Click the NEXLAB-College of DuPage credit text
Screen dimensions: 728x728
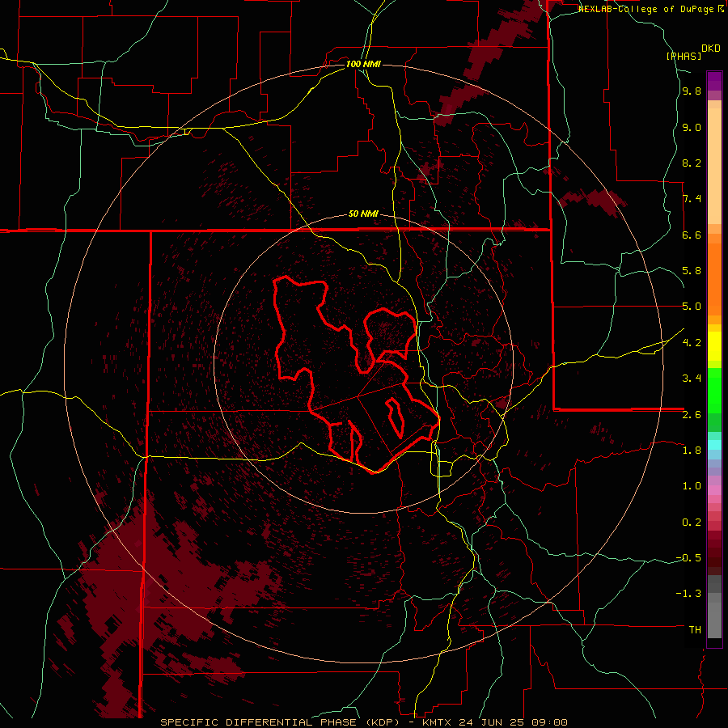647,9
